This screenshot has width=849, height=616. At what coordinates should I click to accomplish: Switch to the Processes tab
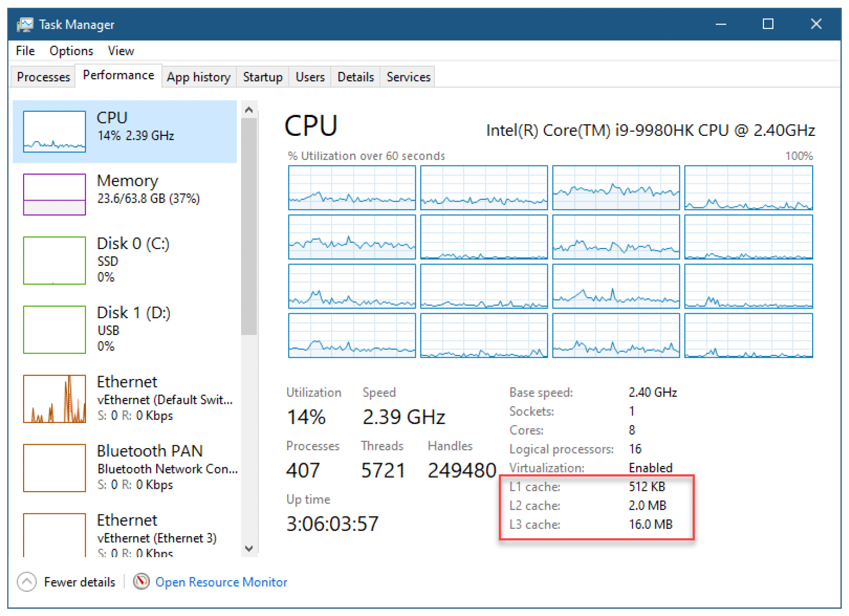(x=44, y=77)
